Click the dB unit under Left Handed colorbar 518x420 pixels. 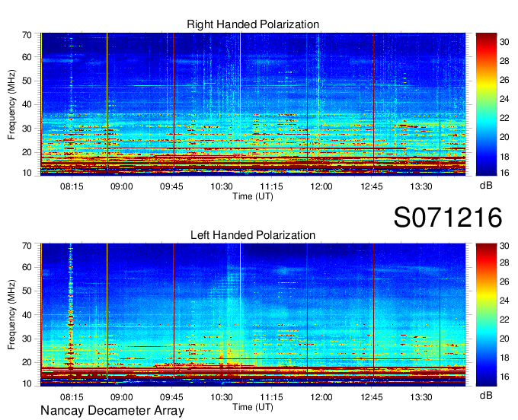(486, 395)
